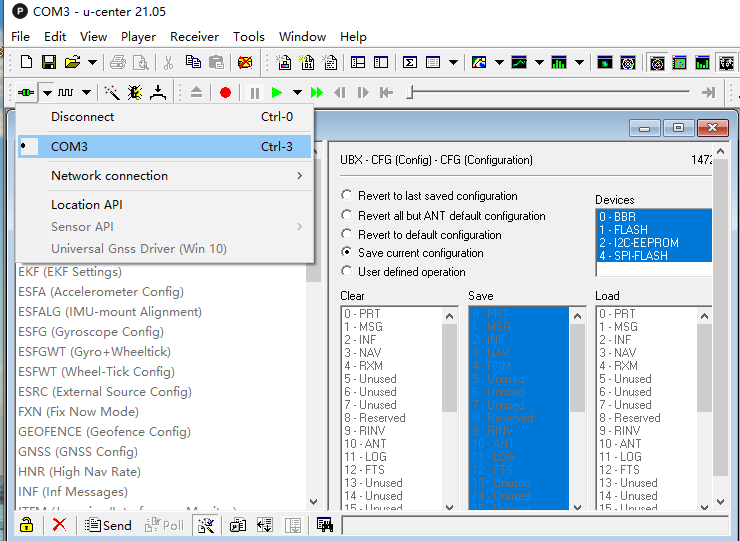Open the Messages View icon
The width and height of the screenshot is (740, 541).
pyautogui.click(x=358, y=62)
